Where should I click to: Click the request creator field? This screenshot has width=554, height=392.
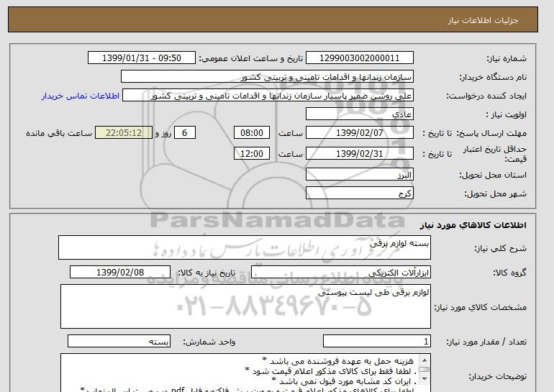point(268,96)
